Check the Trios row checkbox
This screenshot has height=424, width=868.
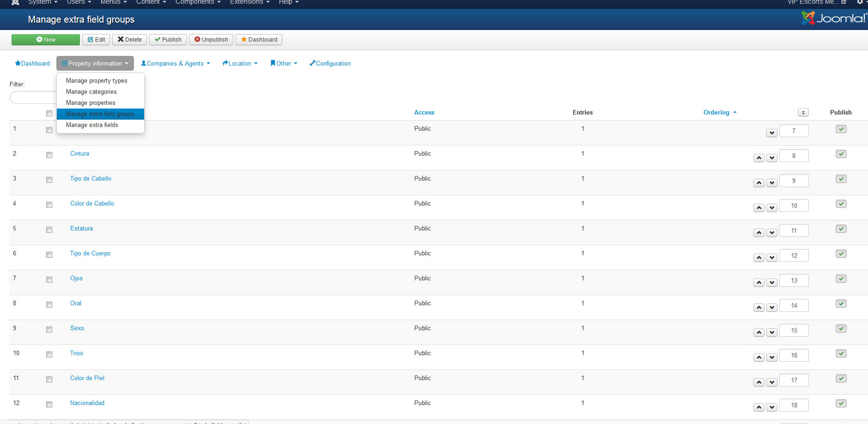49,355
